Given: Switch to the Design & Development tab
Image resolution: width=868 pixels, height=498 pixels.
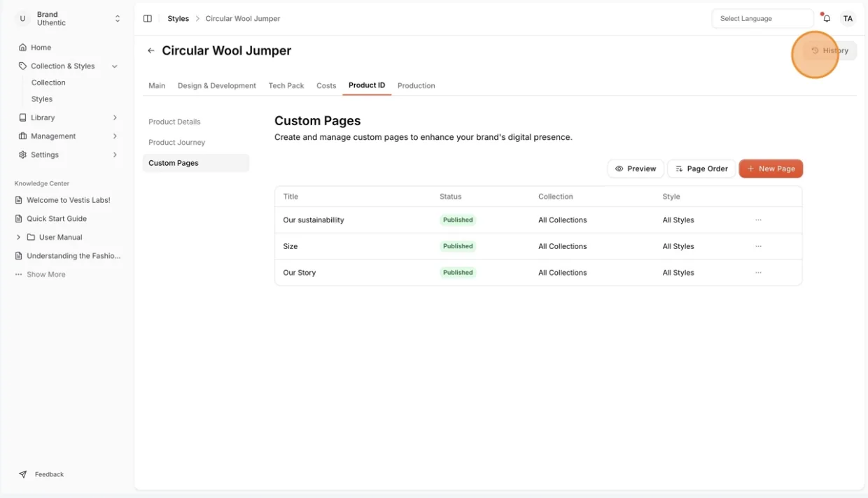Looking at the screenshot, I should [217, 85].
